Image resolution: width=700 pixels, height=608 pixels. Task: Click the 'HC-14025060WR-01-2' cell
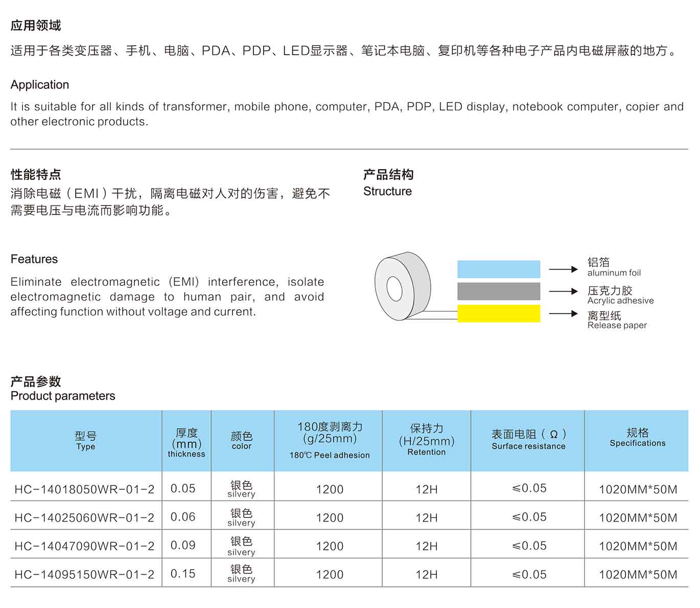(84, 517)
